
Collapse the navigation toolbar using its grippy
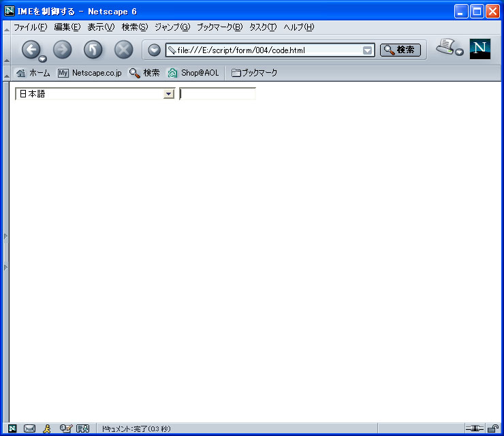click(x=6, y=50)
